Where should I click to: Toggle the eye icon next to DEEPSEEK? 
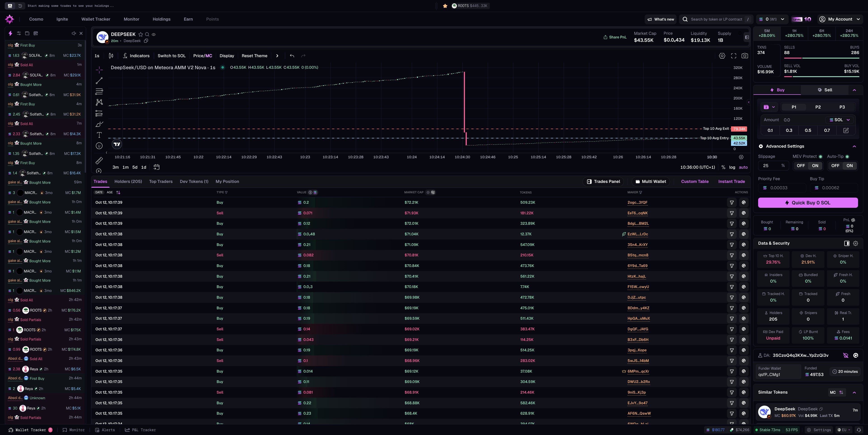154,34
